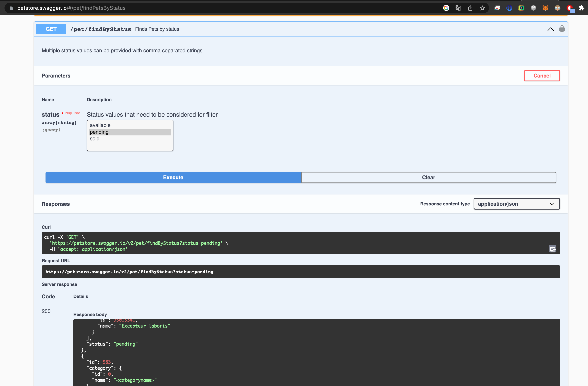The height and width of the screenshot is (386, 588).
Task: Click the red Cancel button
Action: [542, 76]
